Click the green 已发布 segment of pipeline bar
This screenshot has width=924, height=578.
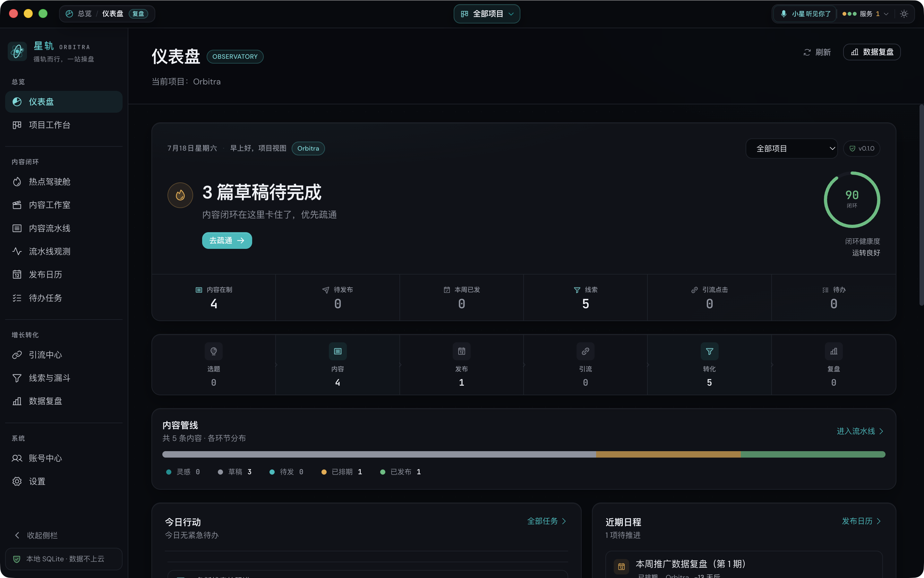813,454
